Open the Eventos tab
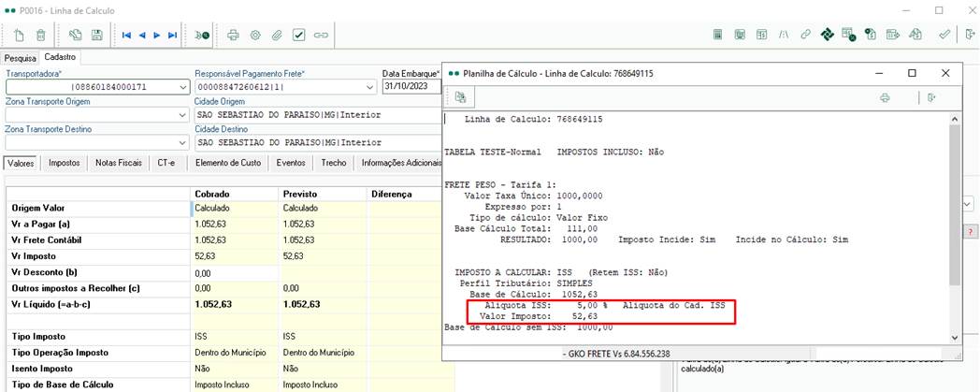 pos(291,163)
